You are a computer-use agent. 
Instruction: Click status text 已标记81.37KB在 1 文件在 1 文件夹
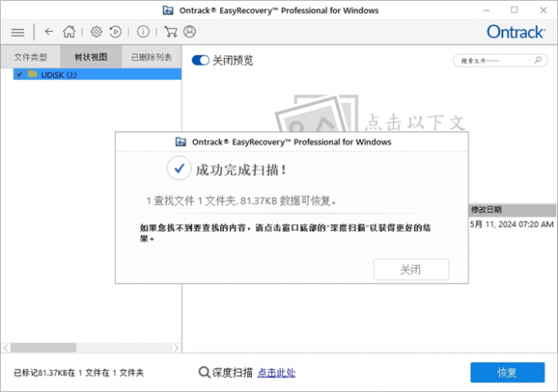point(79,373)
